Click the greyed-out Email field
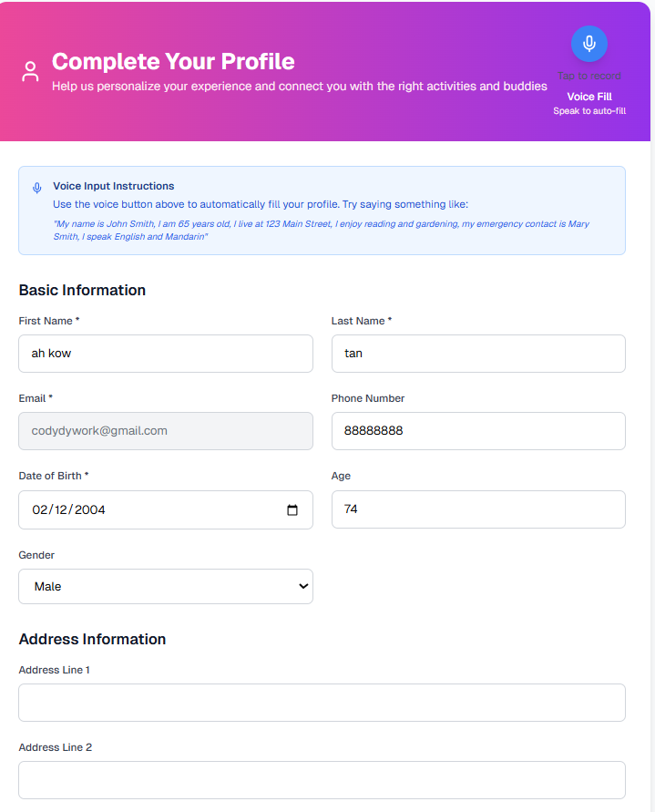 click(x=166, y=431)
